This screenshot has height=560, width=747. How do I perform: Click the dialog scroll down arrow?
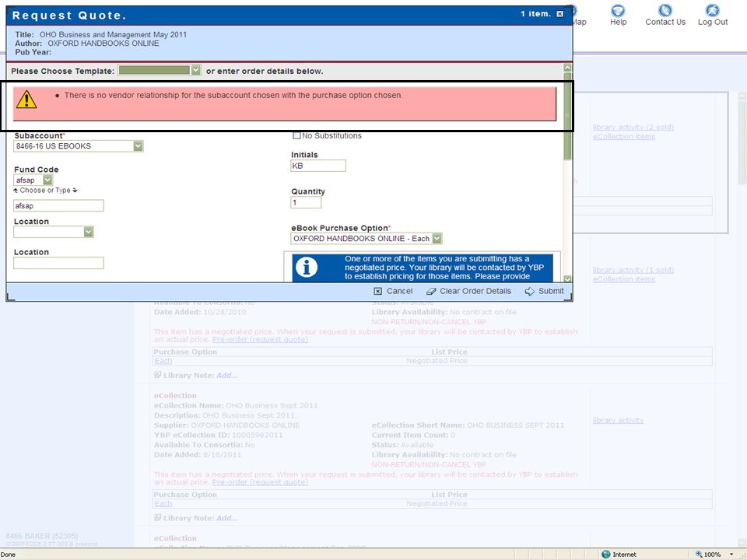[x=567, y=278]
